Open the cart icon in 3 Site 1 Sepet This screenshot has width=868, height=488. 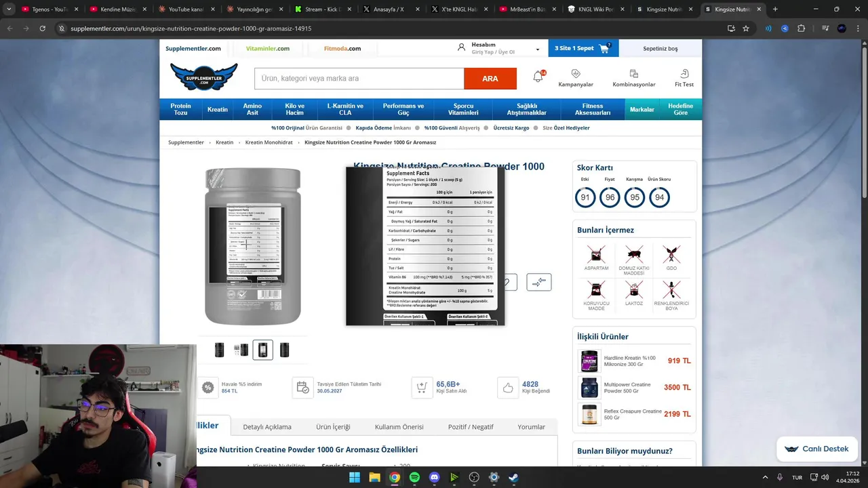[x=604, y=48]
